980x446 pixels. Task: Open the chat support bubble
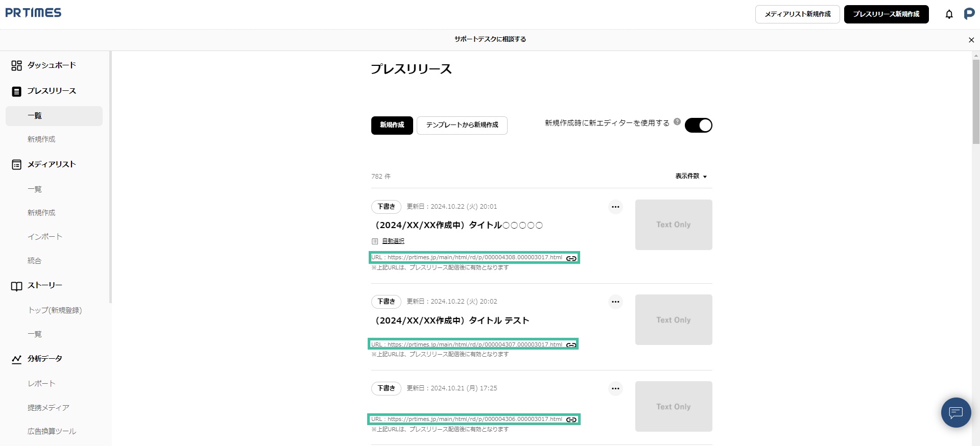tap(955, 412)
